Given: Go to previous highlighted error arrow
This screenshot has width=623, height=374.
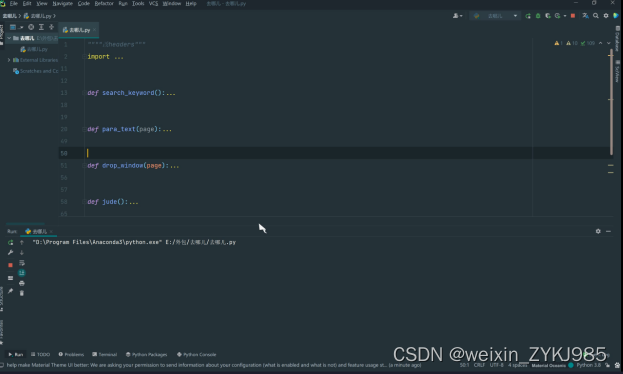Looking at the screenshot, I should (x=601, y=43).
